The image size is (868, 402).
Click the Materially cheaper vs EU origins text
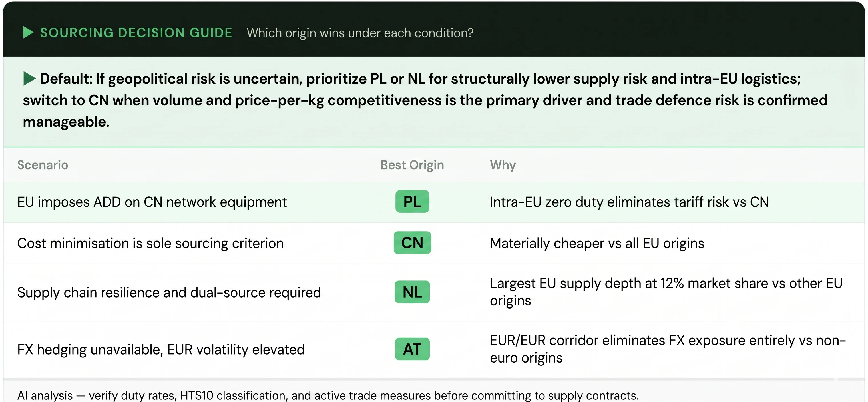tap(597, 243)
